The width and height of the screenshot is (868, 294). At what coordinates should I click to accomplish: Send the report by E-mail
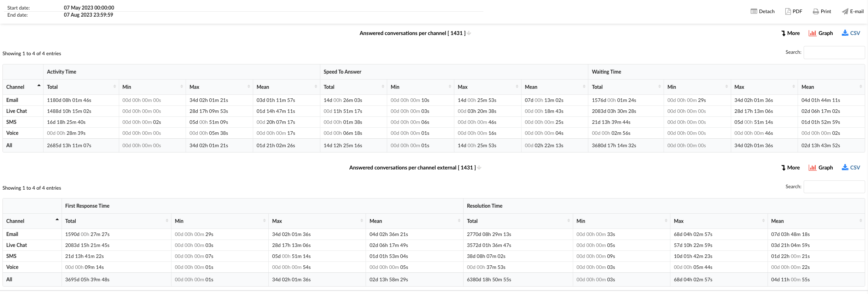[852, 11]
